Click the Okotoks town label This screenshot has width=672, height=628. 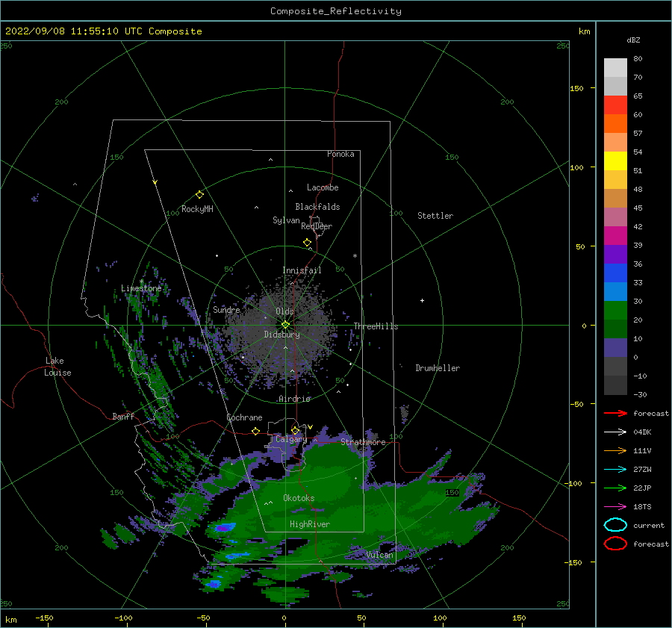(299, 498)
